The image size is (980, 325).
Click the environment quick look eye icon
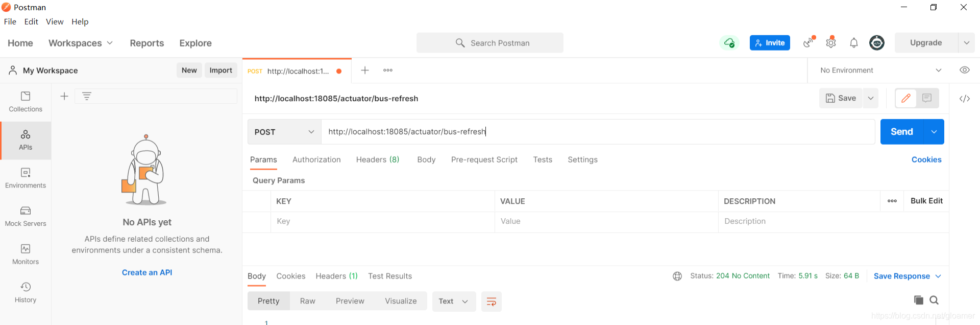[965, 70]
